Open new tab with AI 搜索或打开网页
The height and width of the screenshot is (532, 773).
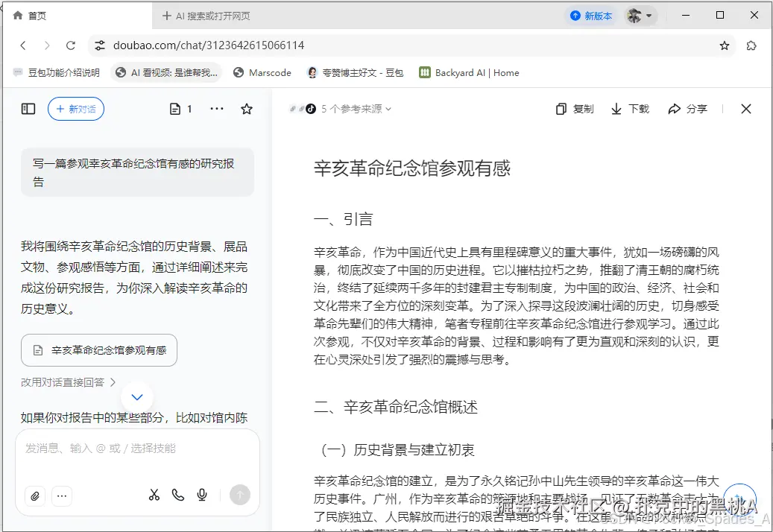pyautogui.click(x=206, y=16)
